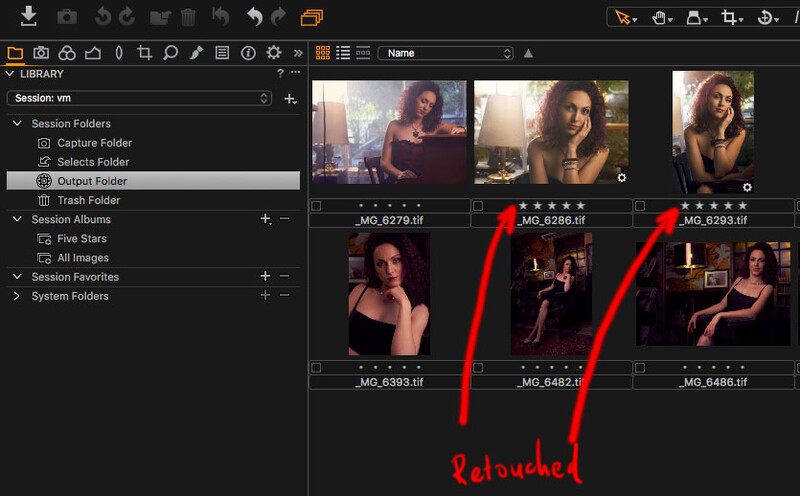The image size is (800, 496).
Task: Collapse Session Albums group
Action: click(17, 219)
